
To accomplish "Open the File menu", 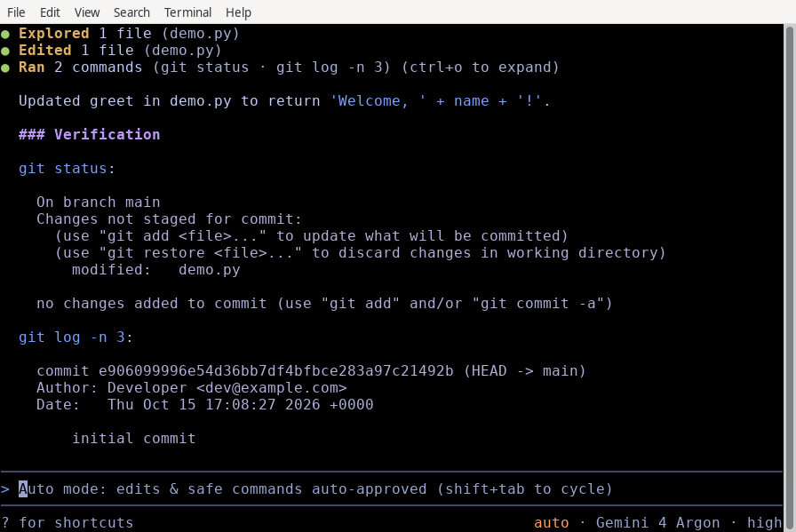I will click(x=16, y=12).
